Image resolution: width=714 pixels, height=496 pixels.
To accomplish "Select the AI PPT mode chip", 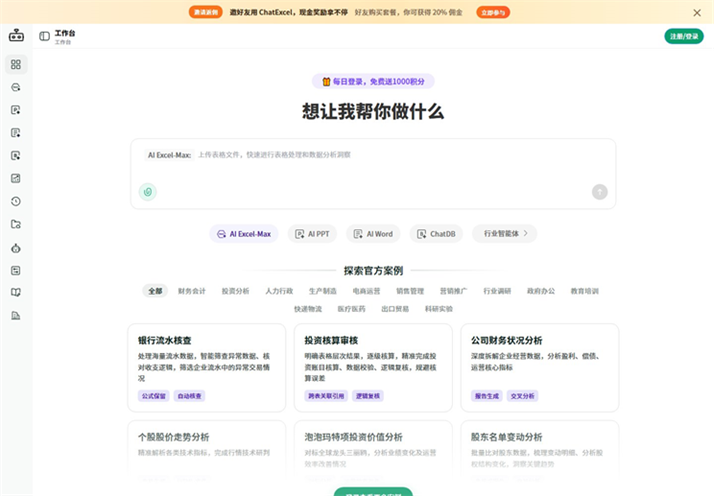I will pos(312,234).
